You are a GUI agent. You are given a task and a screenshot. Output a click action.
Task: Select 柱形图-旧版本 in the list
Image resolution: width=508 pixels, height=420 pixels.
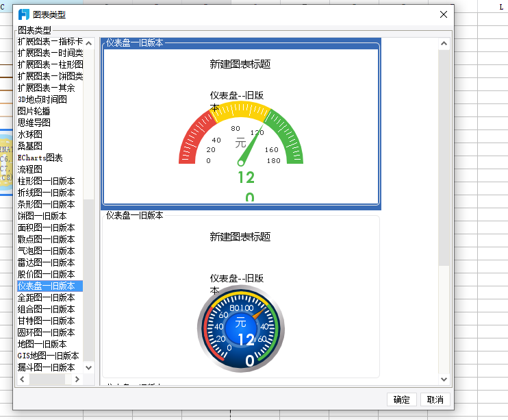pos(50,181)
